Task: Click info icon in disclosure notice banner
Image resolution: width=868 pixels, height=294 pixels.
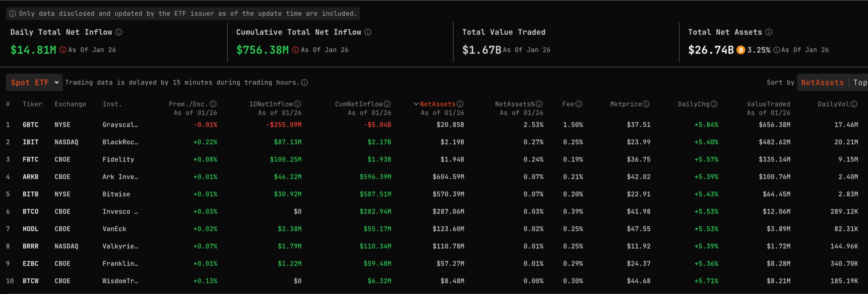Action: [x=13, y=14]
